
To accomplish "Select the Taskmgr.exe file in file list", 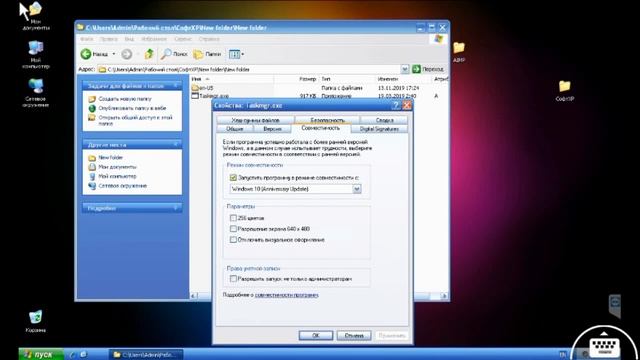I will 210,96.
